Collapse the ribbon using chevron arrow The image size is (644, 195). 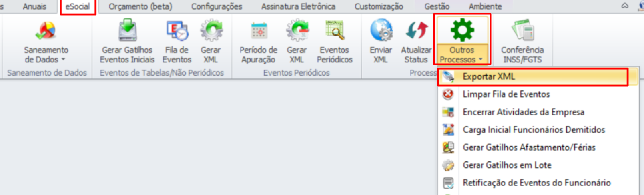click(x=625, y=6)
